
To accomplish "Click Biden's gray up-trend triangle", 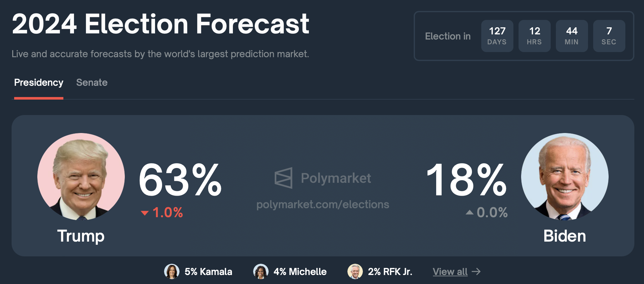I will (x=470, y=212).
